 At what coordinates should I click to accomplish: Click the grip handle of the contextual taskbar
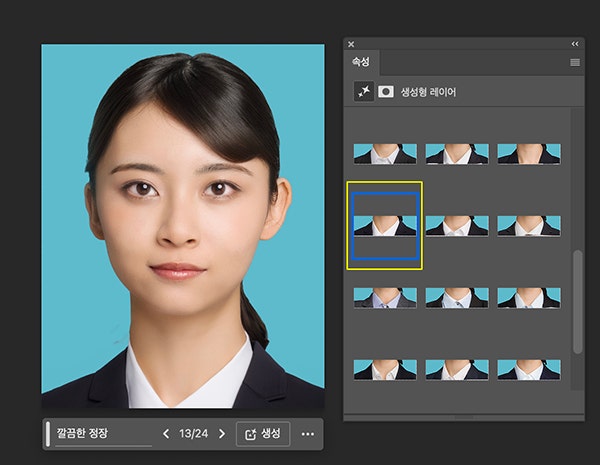click(x=48, y=434)
